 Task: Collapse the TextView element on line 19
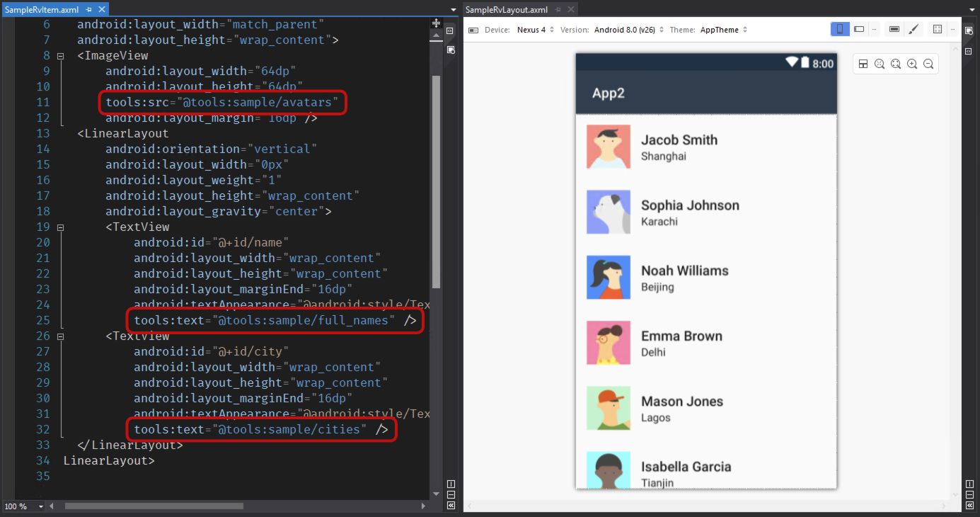click(60, 227)
